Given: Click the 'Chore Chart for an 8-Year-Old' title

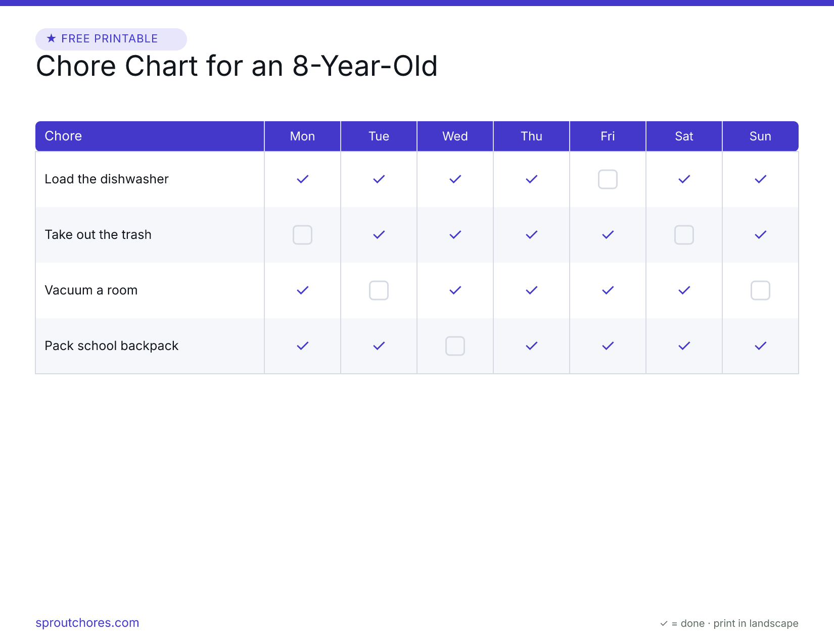Looking at the screenshot, I should click(x=237, y=66).
